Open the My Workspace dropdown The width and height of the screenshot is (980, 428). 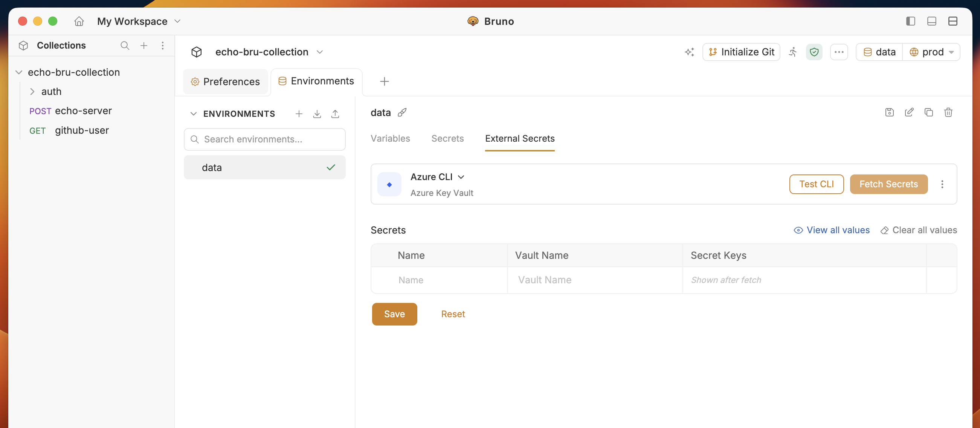pyautogui.click(x=139, y=21)
